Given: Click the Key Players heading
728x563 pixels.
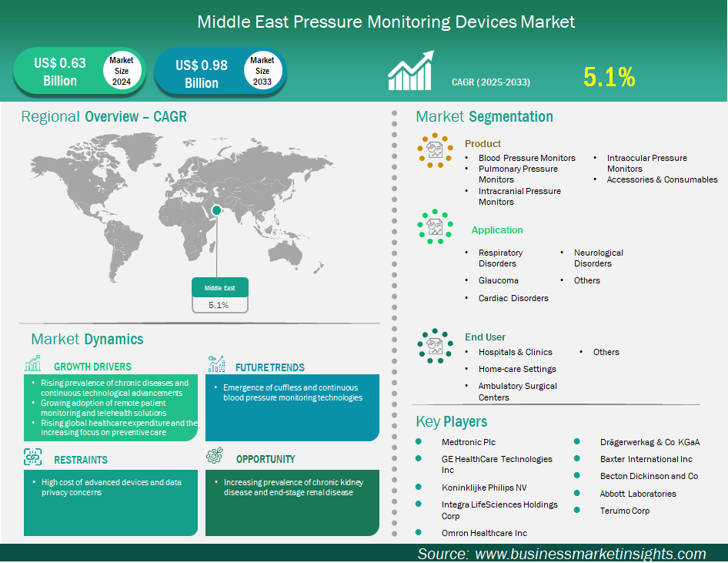Looking at the screenshot, I should [451, 421].
